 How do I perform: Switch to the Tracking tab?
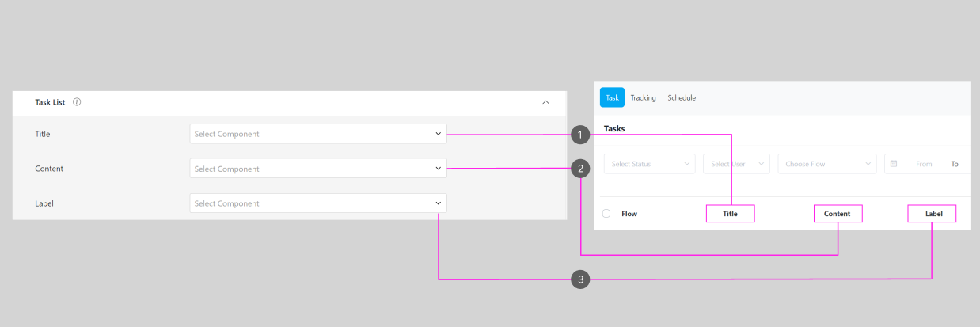643,97
